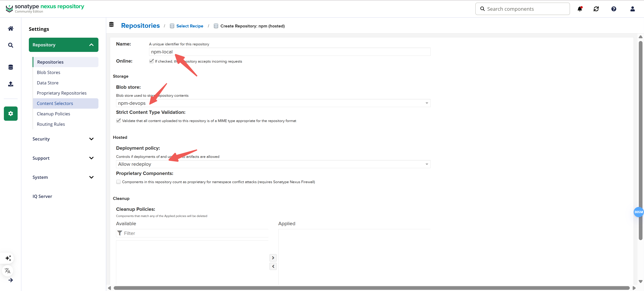Open Content Selectors menu item
This screenshot has height=291, width=644.
(x=66, y=103)
